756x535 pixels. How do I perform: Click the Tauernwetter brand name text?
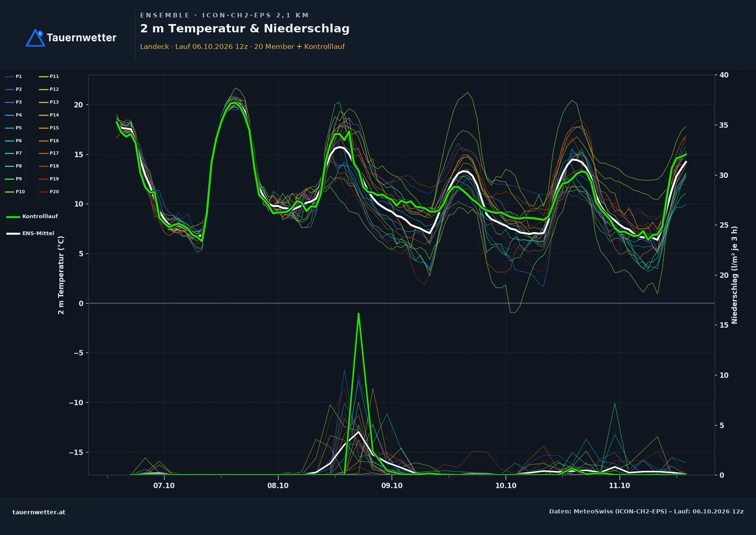click(x=82, y=38)
